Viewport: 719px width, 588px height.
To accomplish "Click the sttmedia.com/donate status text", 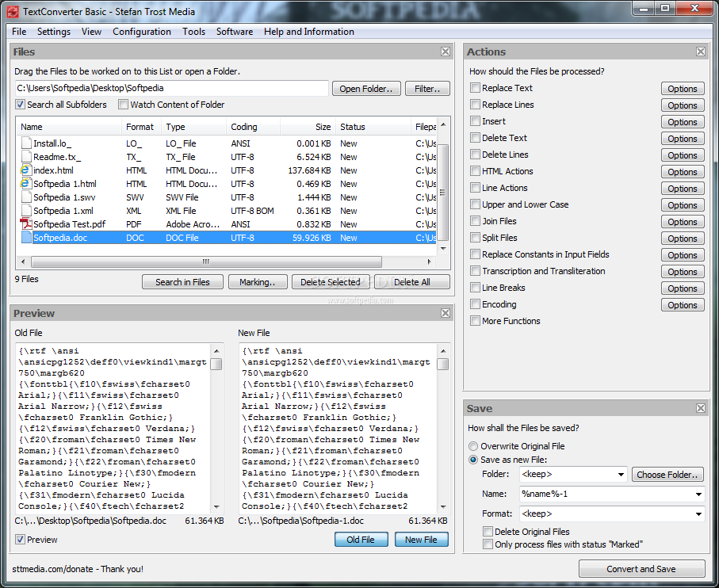I will 78,569.
